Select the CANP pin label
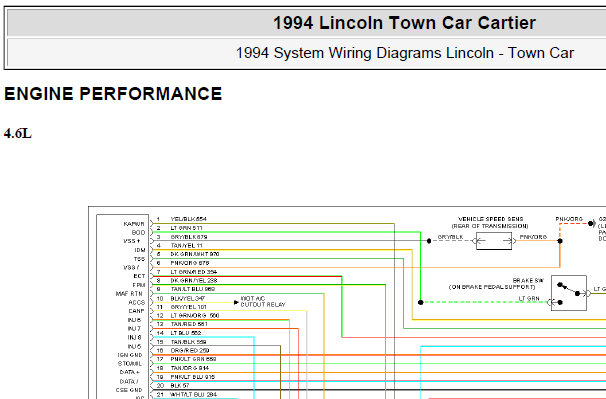The height and width of the screenshot is (399, 606). point(136,311)
